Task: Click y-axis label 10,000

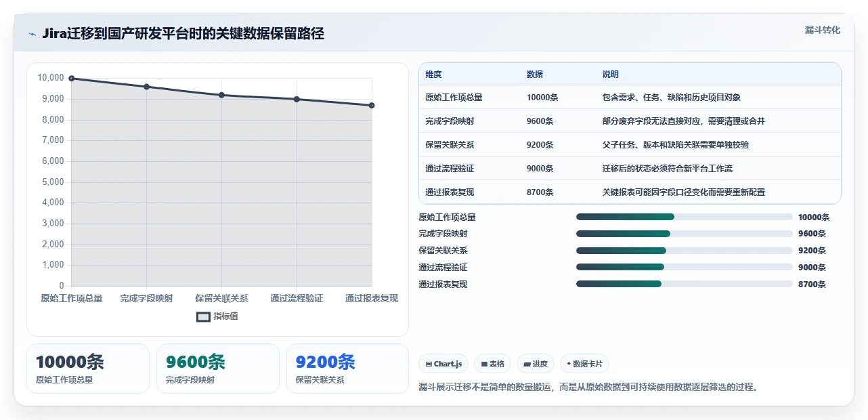Action: click(x=51, y=79)
